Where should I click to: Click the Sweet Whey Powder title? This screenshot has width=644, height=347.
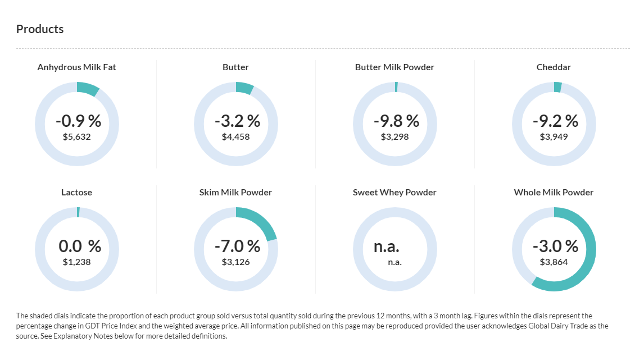pyautogui.click(x=394, y=193)
